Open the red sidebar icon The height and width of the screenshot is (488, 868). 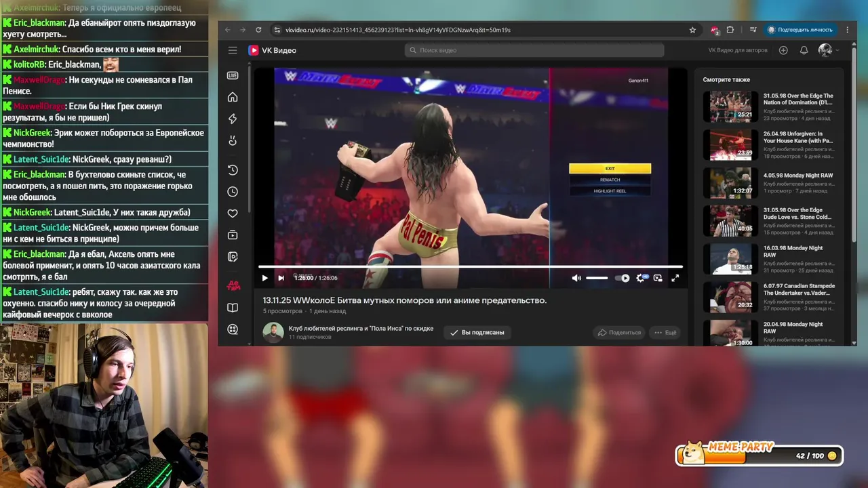click(233, 286)
